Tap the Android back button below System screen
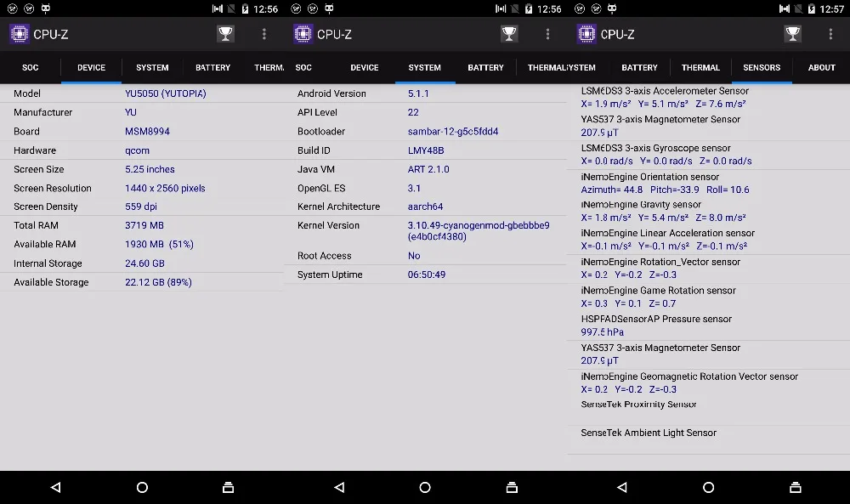Screen dimensions: 850x504 339,487
